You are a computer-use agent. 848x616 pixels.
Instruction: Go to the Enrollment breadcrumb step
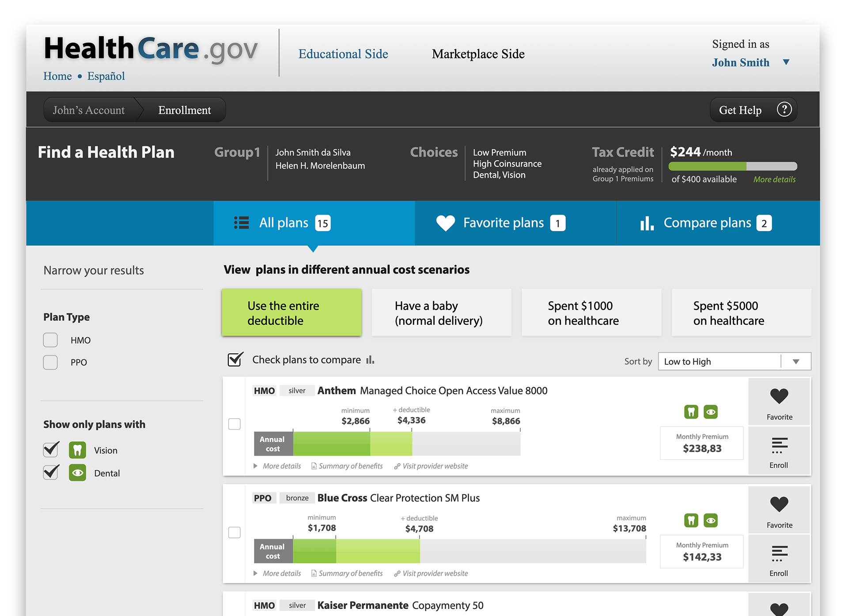coord(185,110)
